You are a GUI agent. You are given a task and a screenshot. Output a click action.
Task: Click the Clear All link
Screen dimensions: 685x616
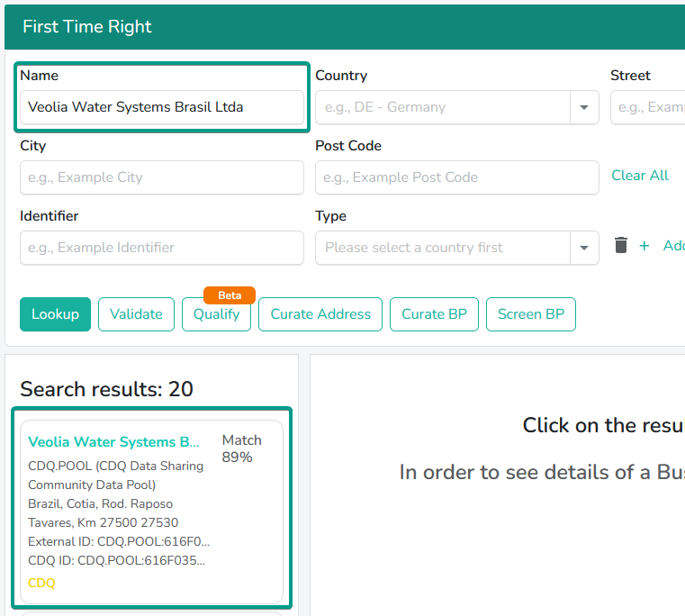point(640,176)
